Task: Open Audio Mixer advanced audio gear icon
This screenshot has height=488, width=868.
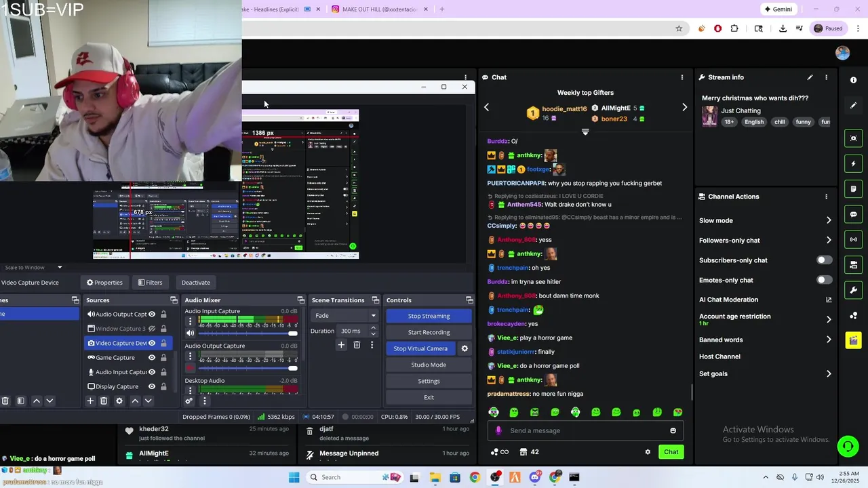Action: (x=189, y=401)
